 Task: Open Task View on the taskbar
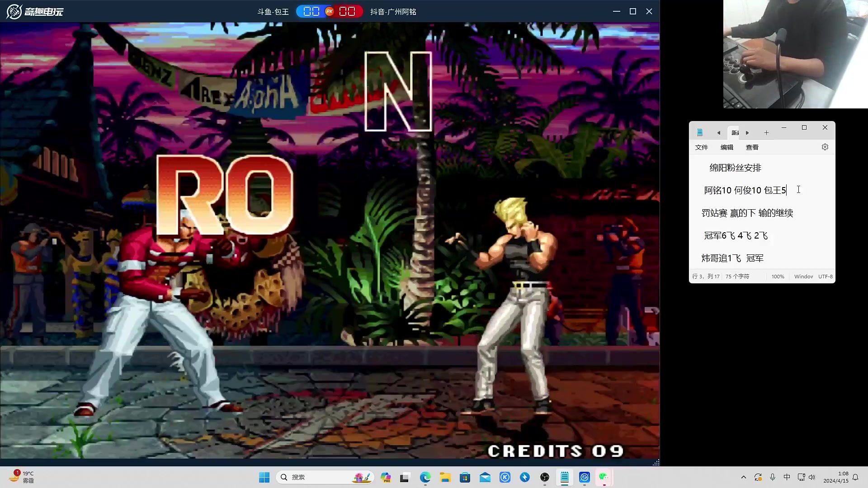[405, 477]
